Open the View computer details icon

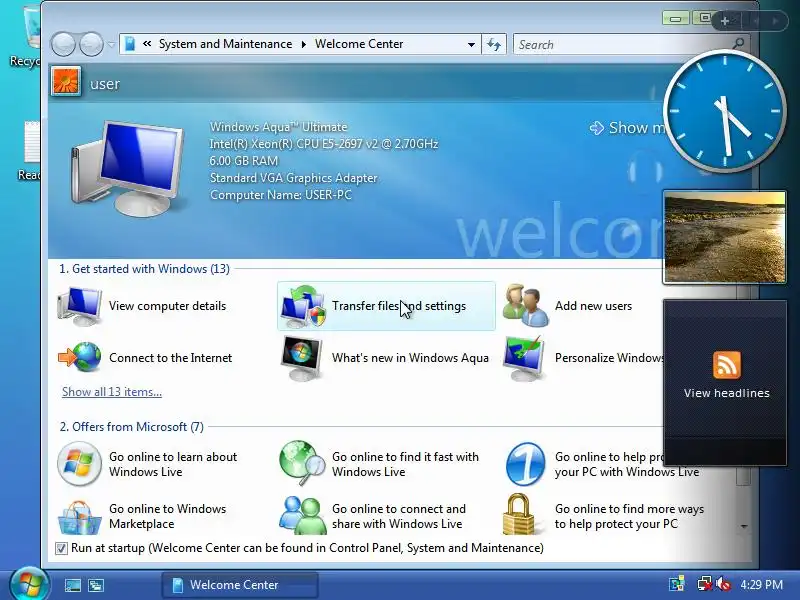click(x=80, y=306)
